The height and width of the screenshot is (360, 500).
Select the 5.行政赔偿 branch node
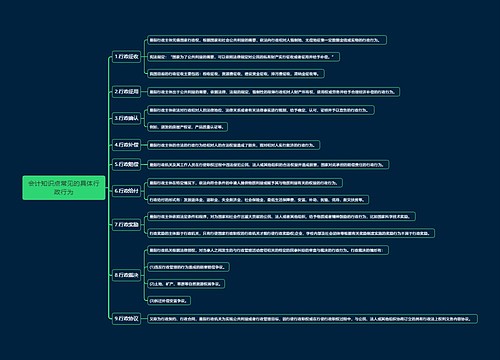pos(126,164)
